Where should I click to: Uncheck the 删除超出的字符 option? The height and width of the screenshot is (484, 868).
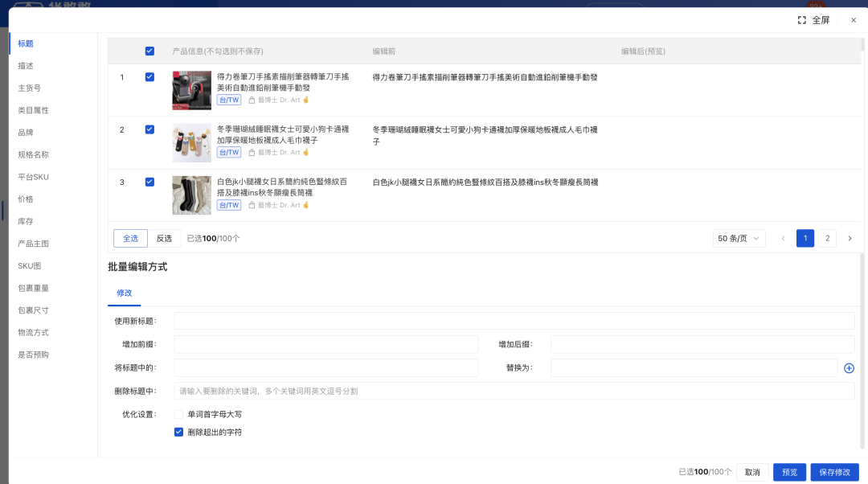pos(178,432)
